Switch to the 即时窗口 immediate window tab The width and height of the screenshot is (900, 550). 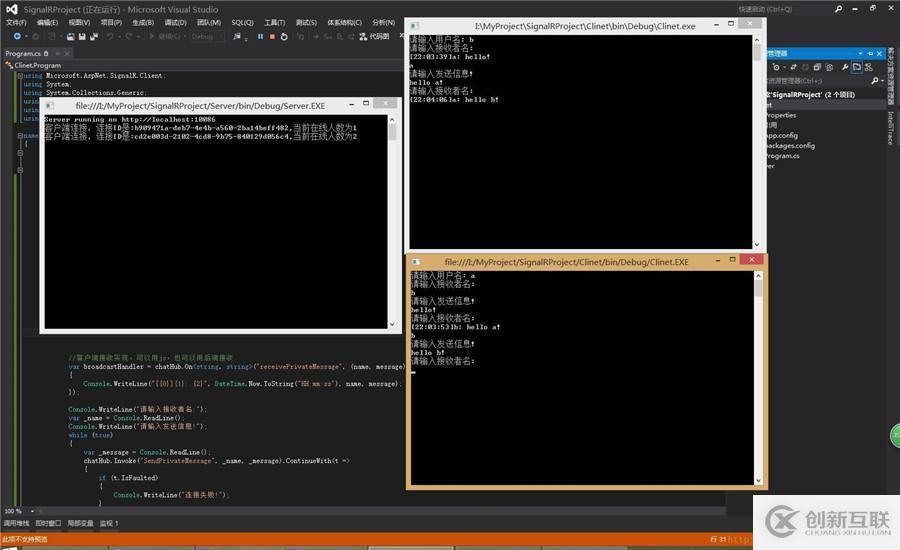pyautogui.click(x=48, y=523)
